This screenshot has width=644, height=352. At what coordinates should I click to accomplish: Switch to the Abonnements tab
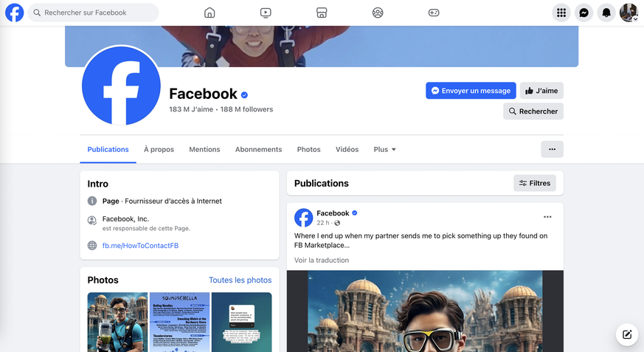tap(258, 150)
